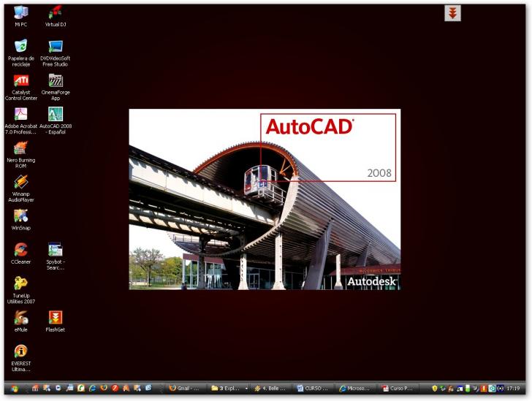Select the CinemaForge App icon

(x=56, y=87)
